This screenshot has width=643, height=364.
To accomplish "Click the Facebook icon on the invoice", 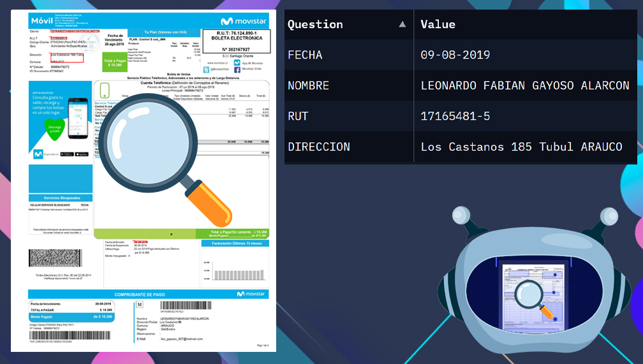I will pos(237,69).
